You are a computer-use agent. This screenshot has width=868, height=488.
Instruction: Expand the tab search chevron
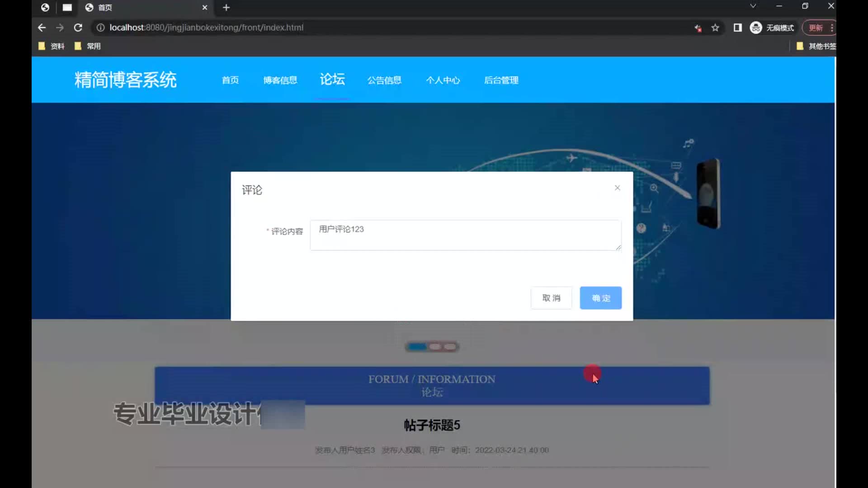(753, 6)
